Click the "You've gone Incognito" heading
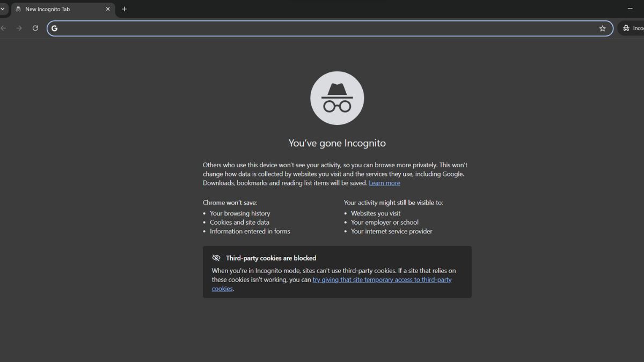644x362 pixels. coord(337,143)
